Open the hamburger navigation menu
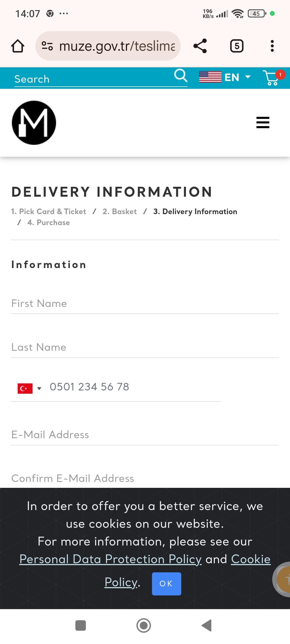The width and height of the screenshot is (290, 644). coord(263,123)
